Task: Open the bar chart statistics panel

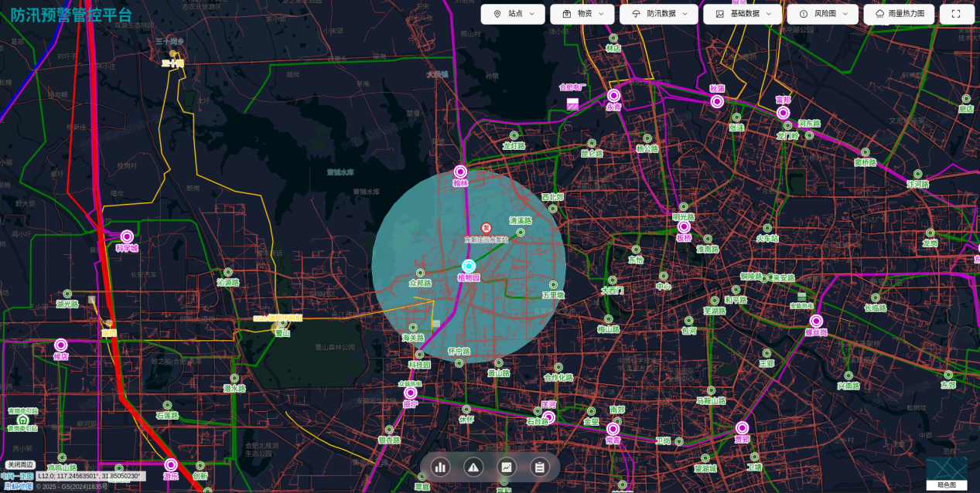Action: click(x=441, y=467)
